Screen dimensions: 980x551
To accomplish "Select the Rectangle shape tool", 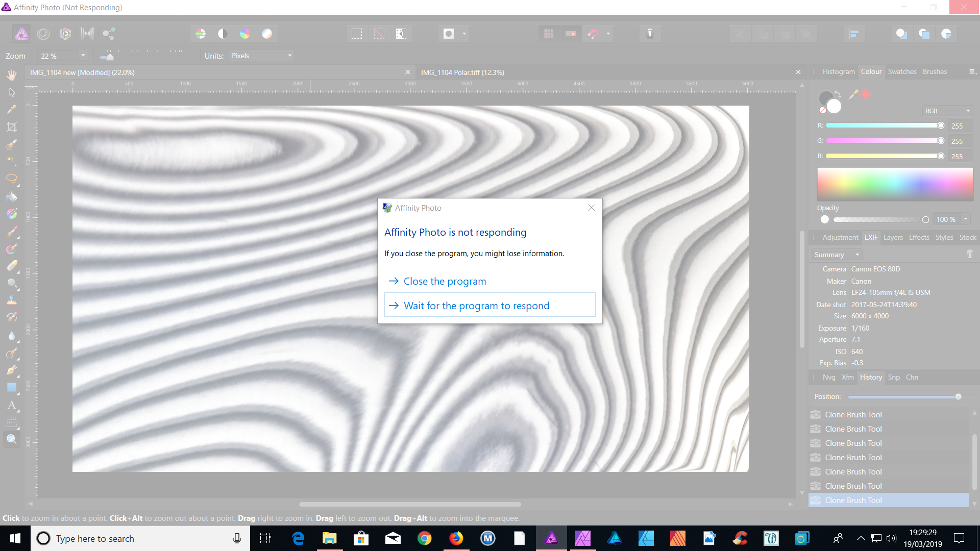I will point(12,387).
